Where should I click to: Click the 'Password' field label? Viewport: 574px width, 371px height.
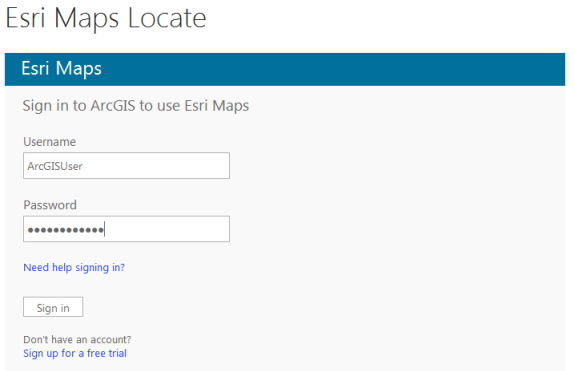[x=50, y=205]
